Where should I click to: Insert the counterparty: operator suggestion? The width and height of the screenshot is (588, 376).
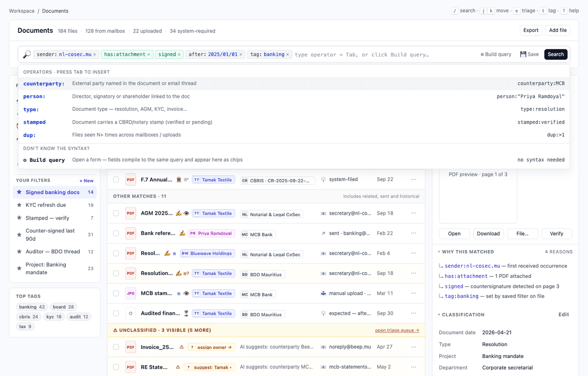coord(294,83)
